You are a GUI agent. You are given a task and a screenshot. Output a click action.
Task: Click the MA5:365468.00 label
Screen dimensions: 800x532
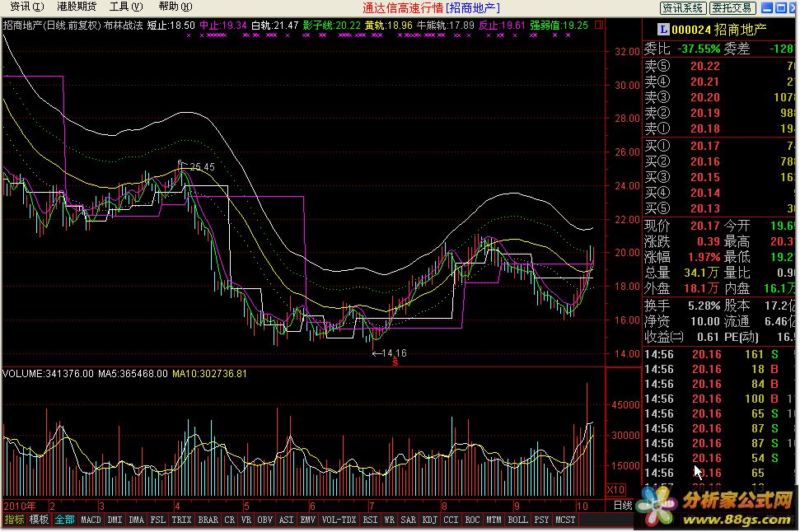[x=133, y=373]
